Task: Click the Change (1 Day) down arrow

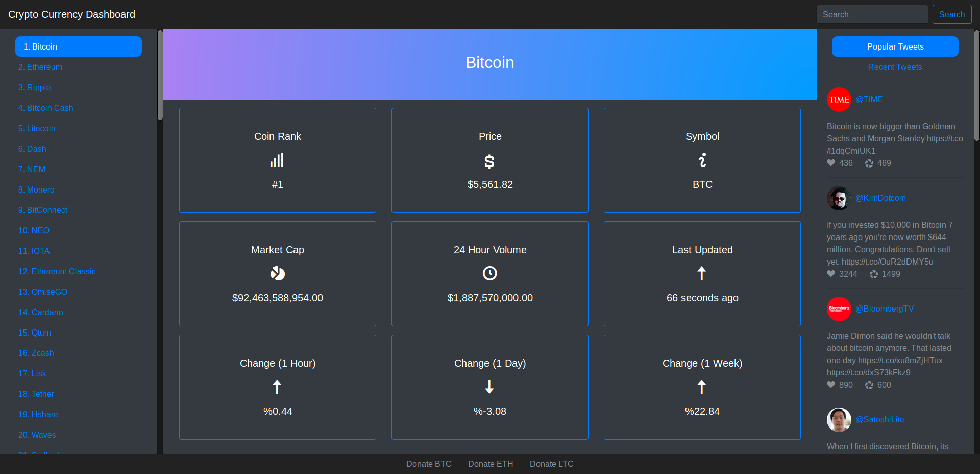Action: click(489, 387)
